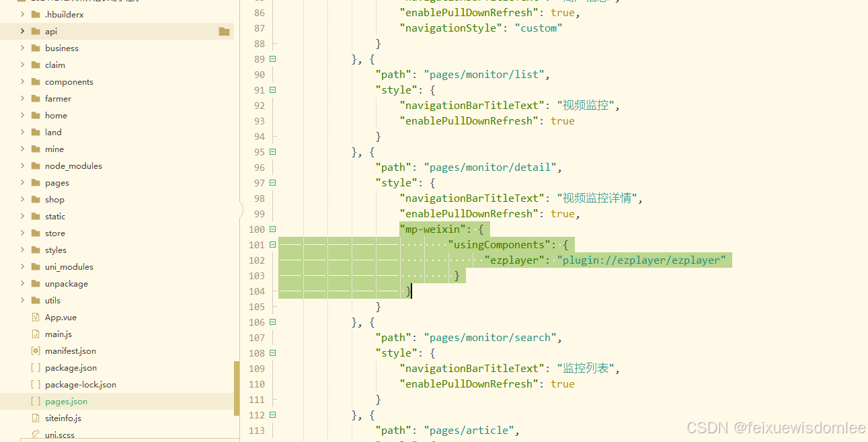Click the App.vue file icon
The width and height of the screenshot is (868, 442).
click(36, 317)
